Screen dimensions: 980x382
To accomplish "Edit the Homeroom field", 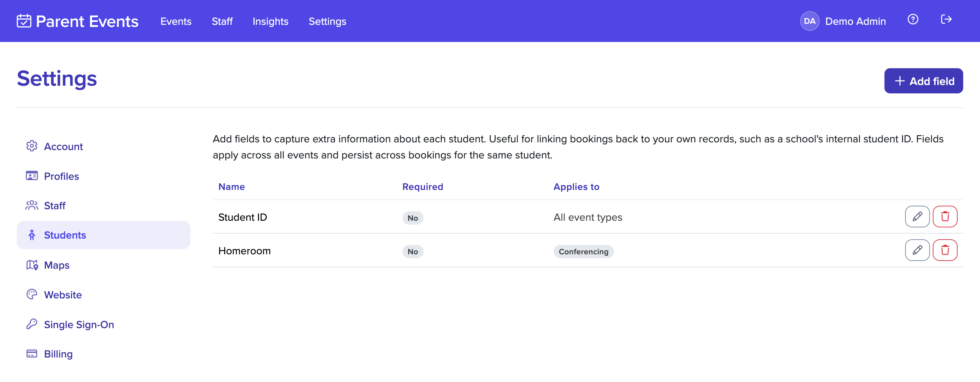I will pos(917,250).
